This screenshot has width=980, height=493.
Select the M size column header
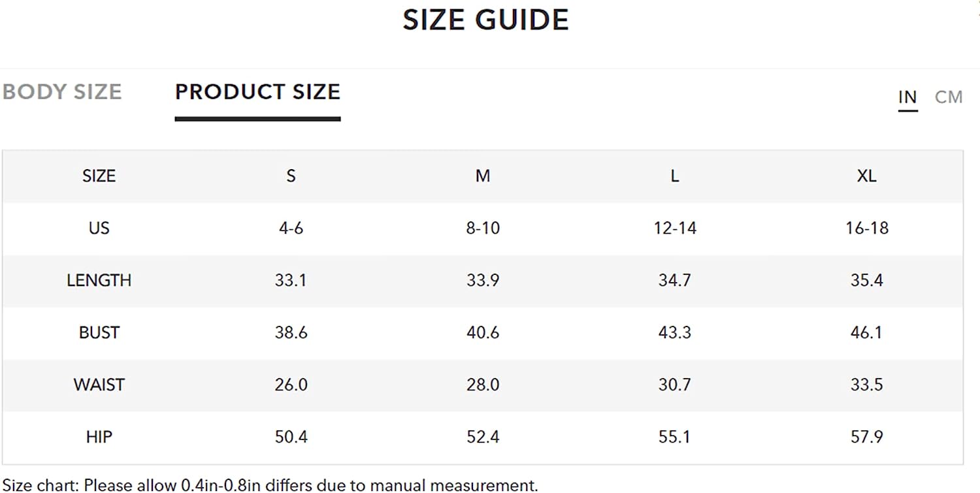coord(483,176)
